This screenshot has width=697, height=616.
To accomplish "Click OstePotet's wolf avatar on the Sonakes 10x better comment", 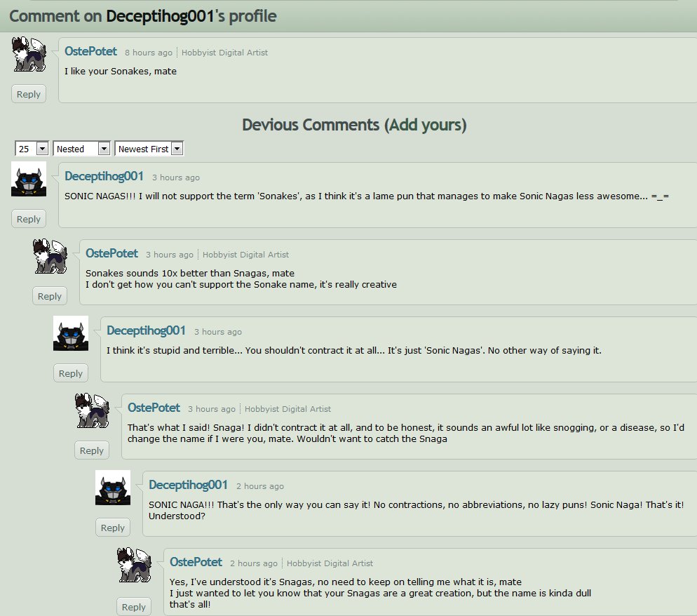I will click(x=50, y=256).
